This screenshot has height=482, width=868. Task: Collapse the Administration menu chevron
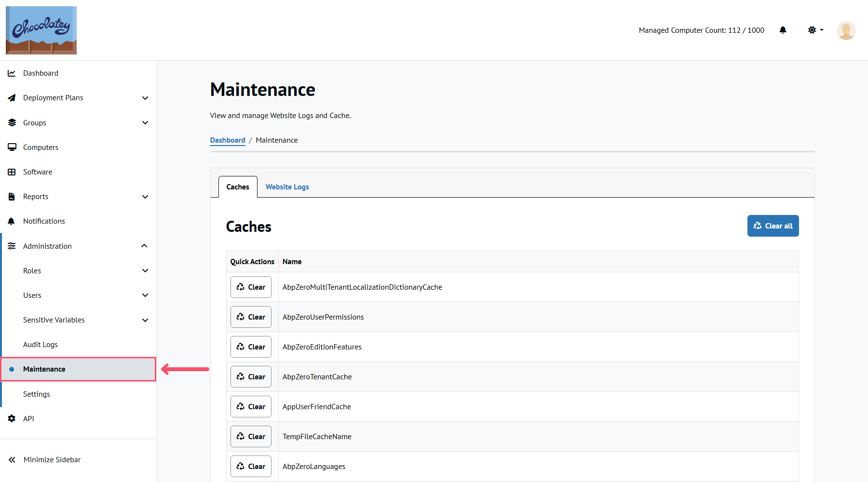(x=144, y=246)
